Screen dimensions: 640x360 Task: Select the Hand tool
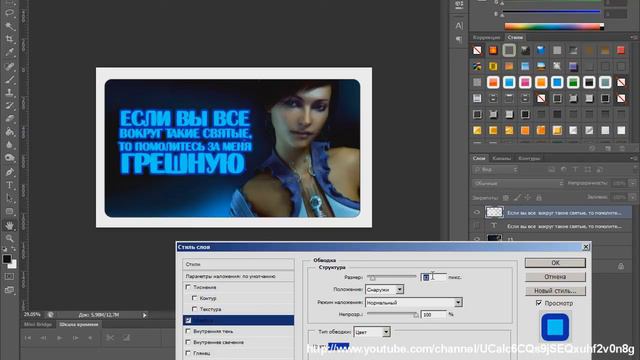pos(9,225)
